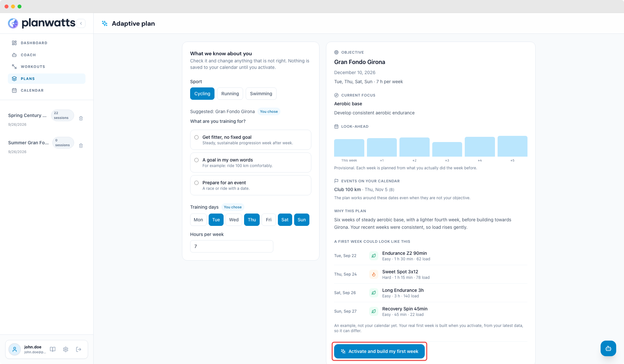This screenshot has height=364, width=624.
Task: Click the 0 sessions badge
Action: [x=63, y=143]
